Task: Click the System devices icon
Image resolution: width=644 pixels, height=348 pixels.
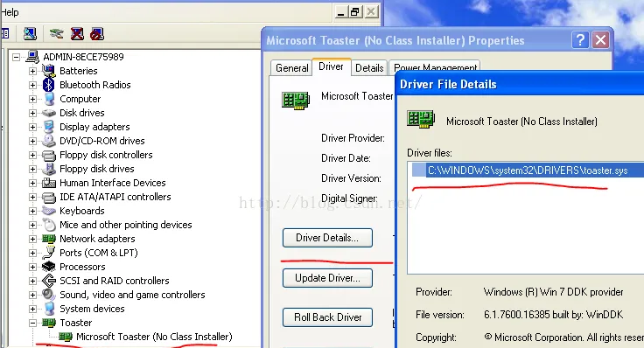Action: (x=49, y=309)
